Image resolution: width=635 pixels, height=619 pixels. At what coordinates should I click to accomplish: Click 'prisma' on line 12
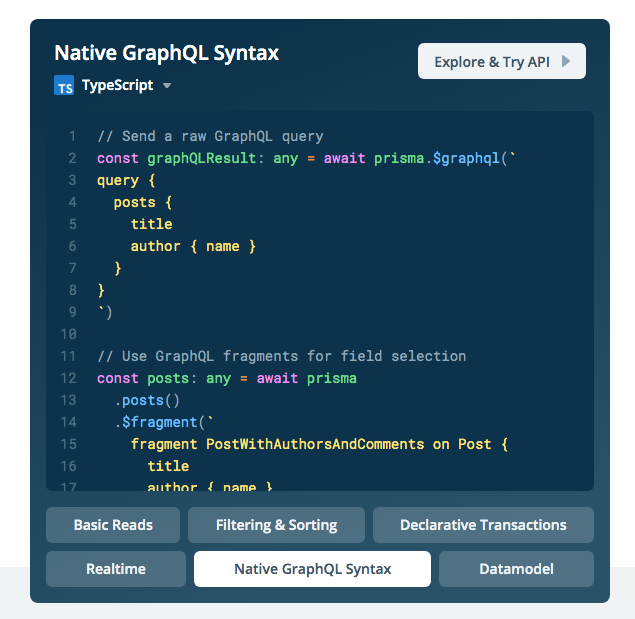[332, 378]
